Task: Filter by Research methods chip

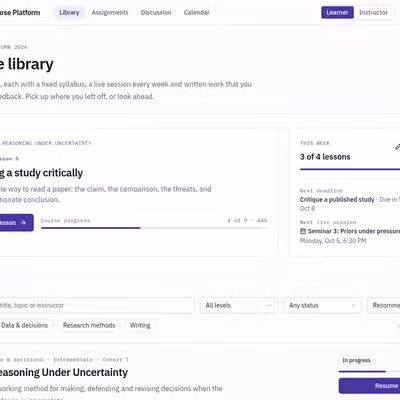Action: (89, 325)
